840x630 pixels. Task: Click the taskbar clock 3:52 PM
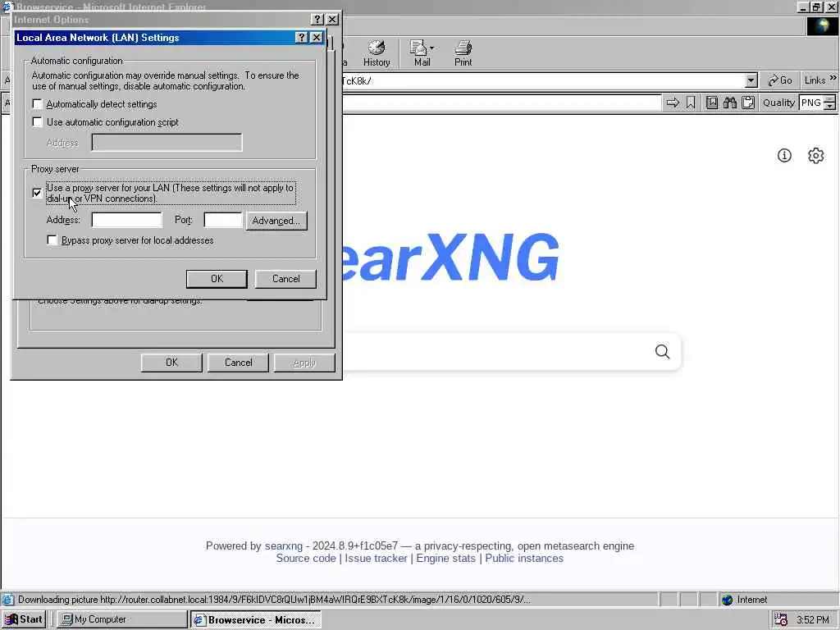coord(813,620)
